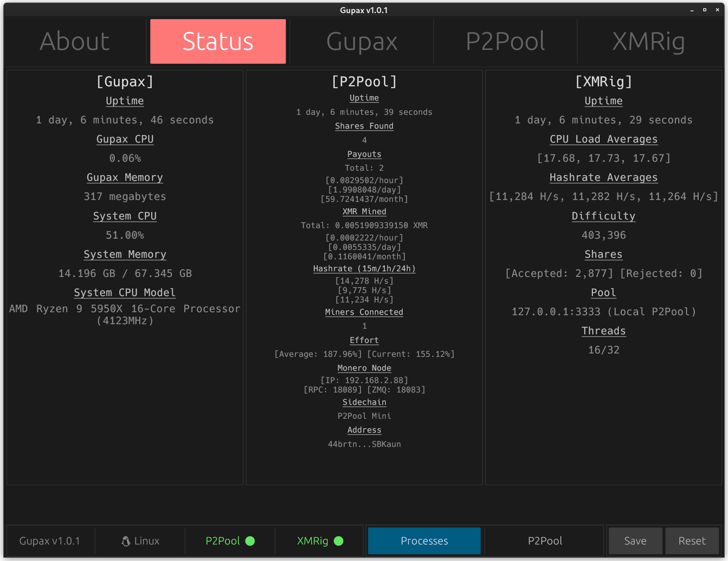
Task: Click the XMR Mined label
Action: (364, 211)
